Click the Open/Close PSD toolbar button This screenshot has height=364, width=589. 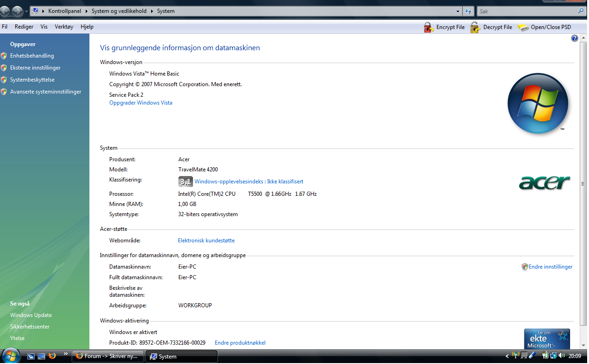pyautogui.click(x=544, y=27)
